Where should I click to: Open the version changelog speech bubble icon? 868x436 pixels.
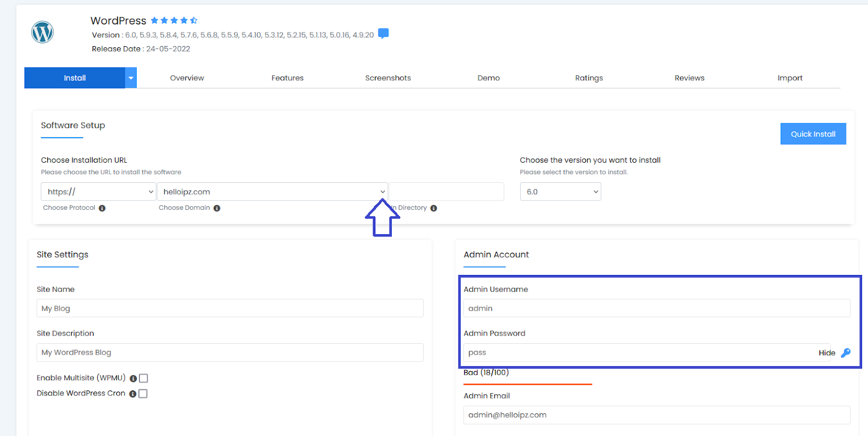384,34
